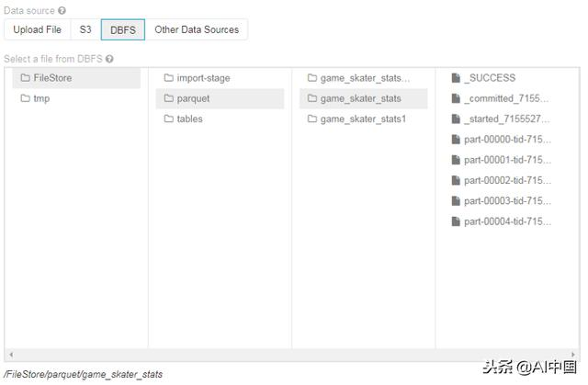Open the highlighted game_skater_stats folder
The width and height of the screenshot is (588, 385).
tap(360, 98)
